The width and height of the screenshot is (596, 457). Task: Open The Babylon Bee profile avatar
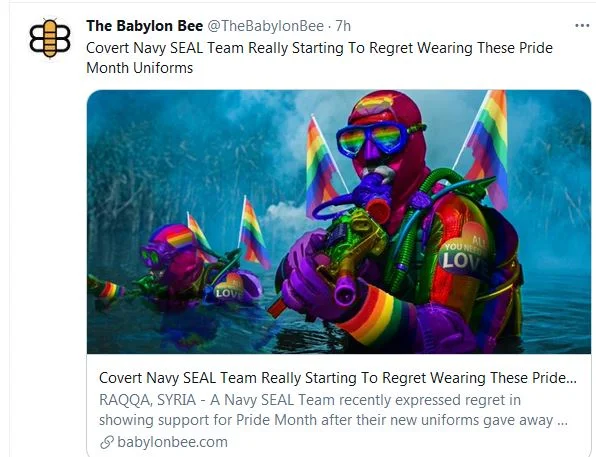coord(50,38)
